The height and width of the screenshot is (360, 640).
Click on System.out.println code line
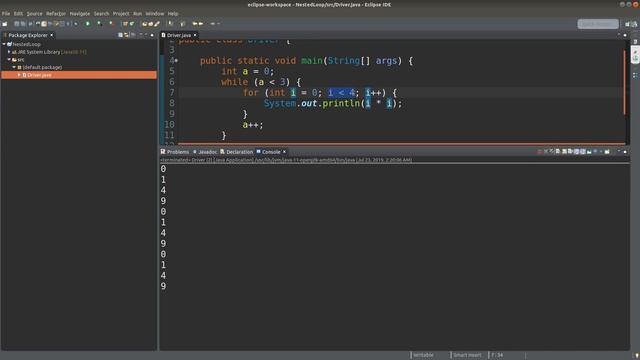click(333, 104)
